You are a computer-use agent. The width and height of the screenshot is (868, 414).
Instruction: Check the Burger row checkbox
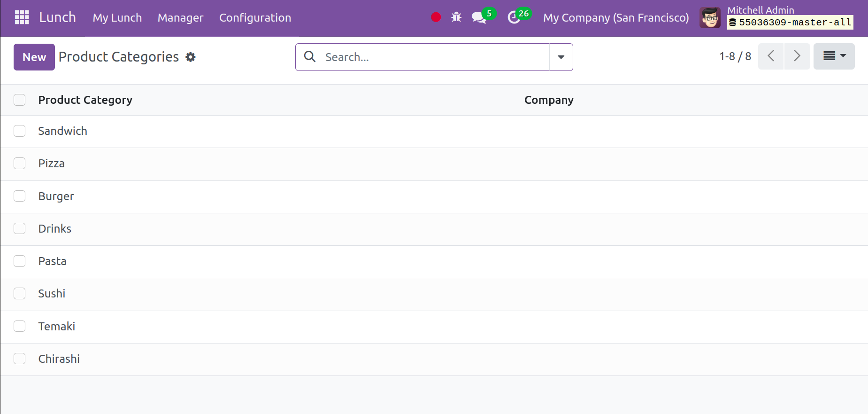(20, 196)
